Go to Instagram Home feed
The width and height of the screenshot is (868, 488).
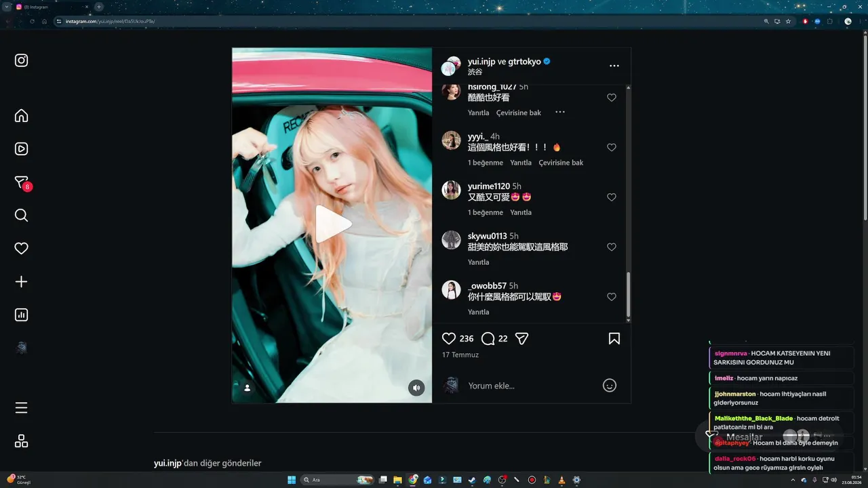click(22, 115)
